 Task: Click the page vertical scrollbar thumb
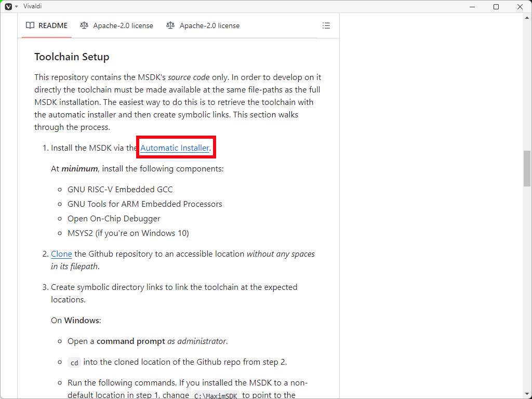point(527,168)
